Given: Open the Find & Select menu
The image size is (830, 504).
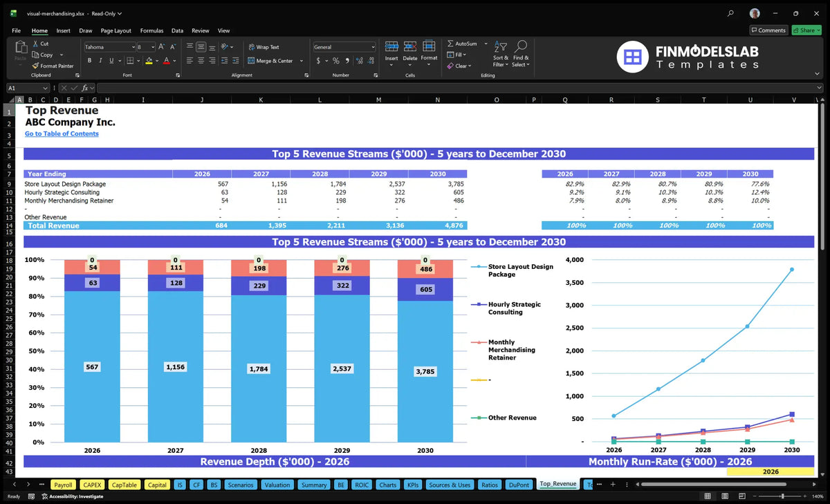Looking at the screenshot, I should click(521, 53).
